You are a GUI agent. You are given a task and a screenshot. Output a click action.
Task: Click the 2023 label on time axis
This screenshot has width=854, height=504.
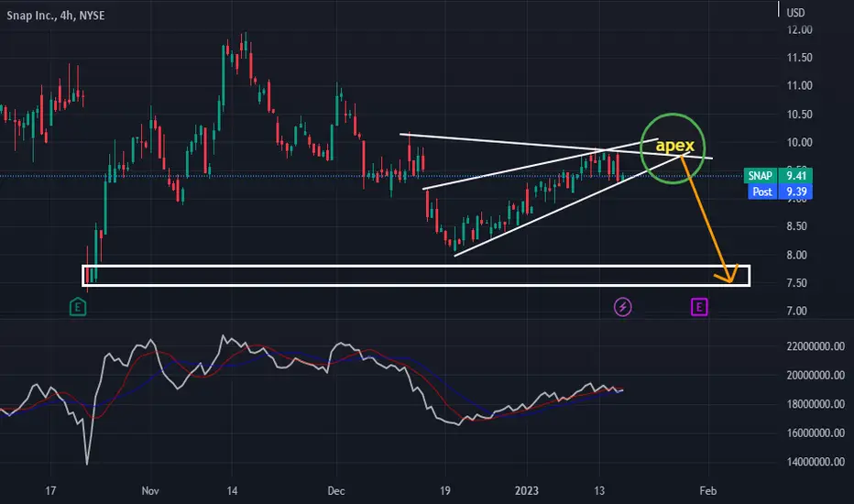[527, 490]
